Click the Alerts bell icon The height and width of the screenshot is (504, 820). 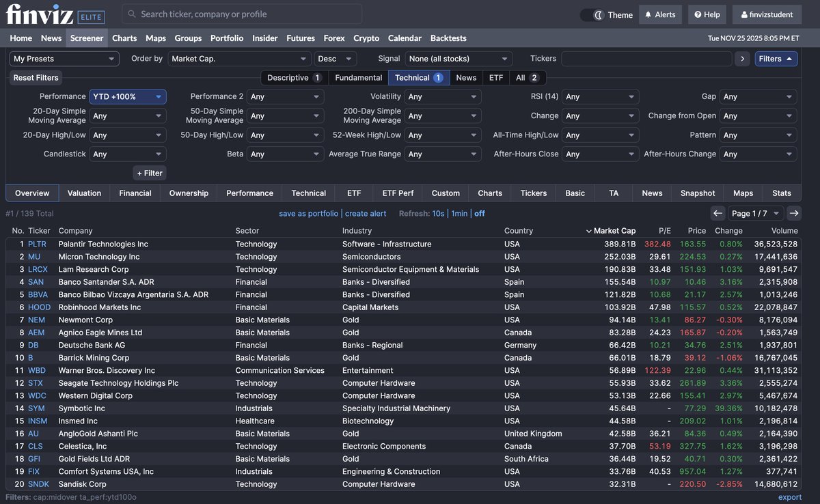tap(647, 14)
